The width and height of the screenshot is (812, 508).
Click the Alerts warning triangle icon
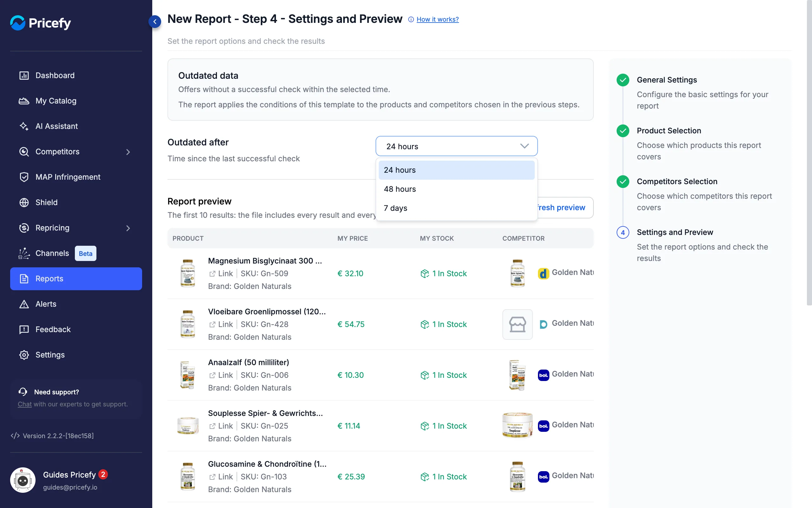click(x=24, y=304)
